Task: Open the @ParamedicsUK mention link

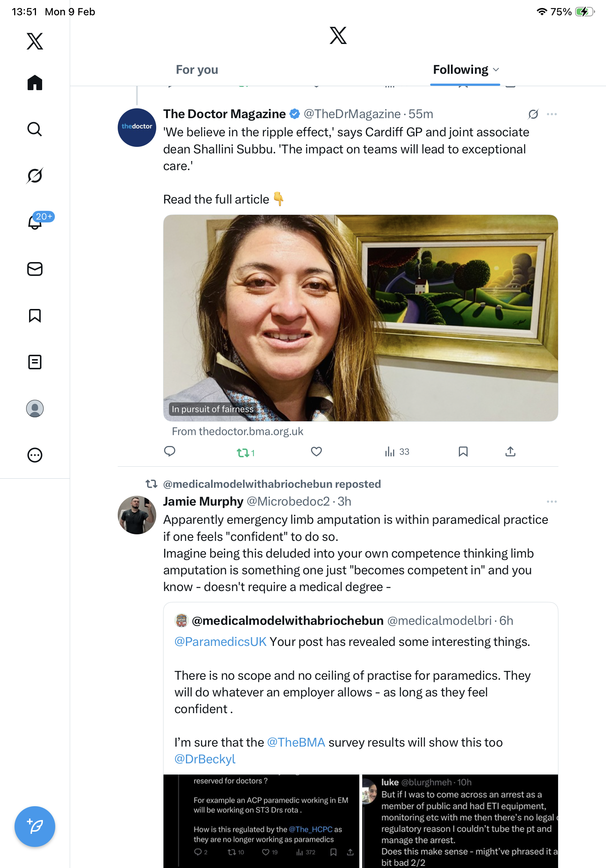Action: point(220,642)
